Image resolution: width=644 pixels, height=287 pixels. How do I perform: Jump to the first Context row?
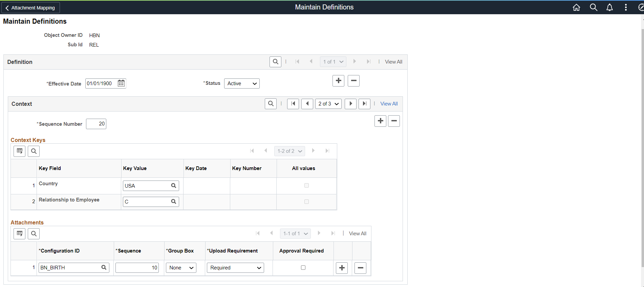coord(293,104)
